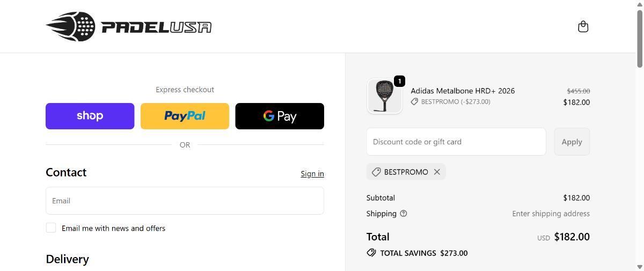This screenshot has height=271, width=644.
Task: Click the Padel USA logo
Action: pyautogui.click(x=129, y=27)
